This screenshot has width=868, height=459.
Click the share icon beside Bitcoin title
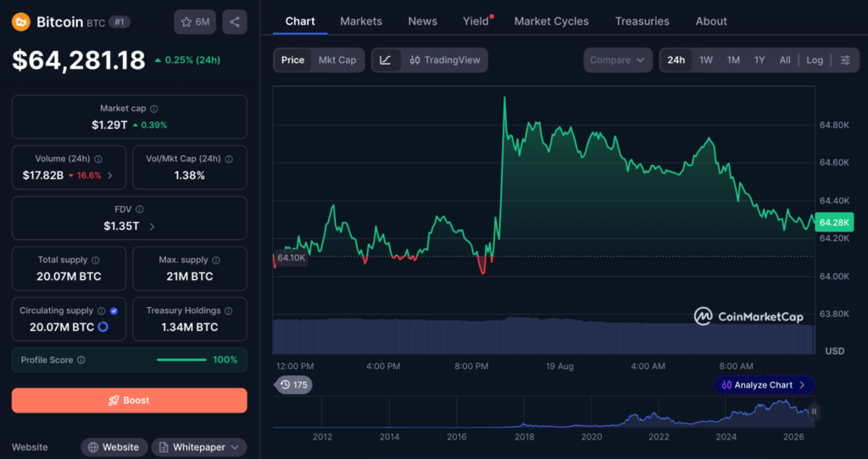click(x=235, y=22)
